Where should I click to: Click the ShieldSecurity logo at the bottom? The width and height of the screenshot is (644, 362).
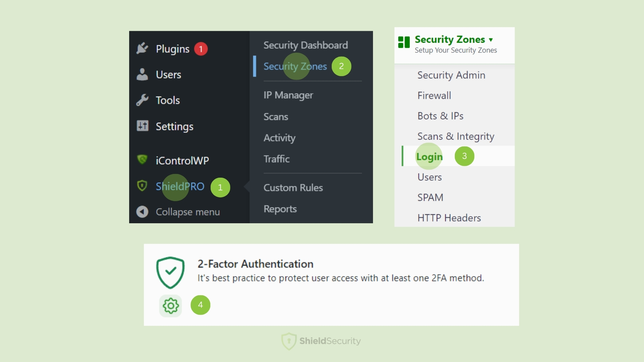[x=321, y=341]
